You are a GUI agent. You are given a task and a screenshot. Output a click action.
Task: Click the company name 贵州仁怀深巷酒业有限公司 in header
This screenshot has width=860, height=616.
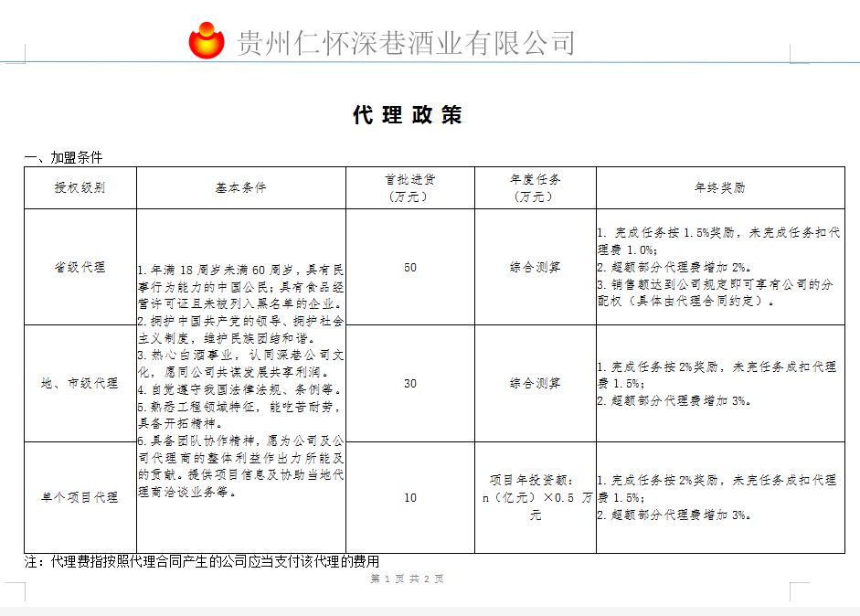click(x=406, y=42)
